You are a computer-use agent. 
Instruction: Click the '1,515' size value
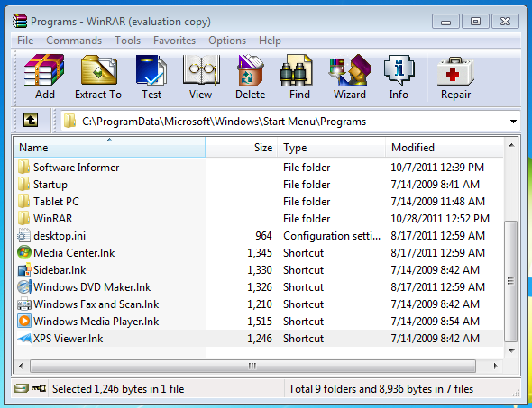pos(260,321)
